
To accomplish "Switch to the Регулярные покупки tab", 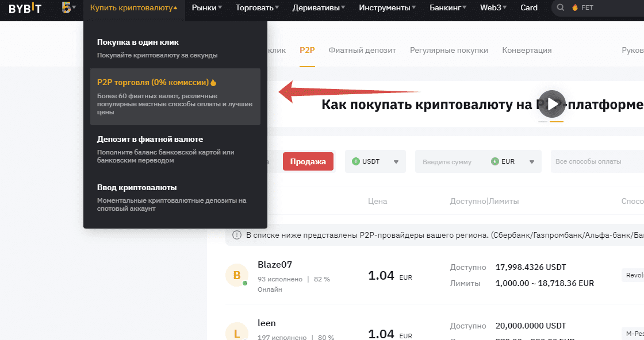I will pos(449,50).
